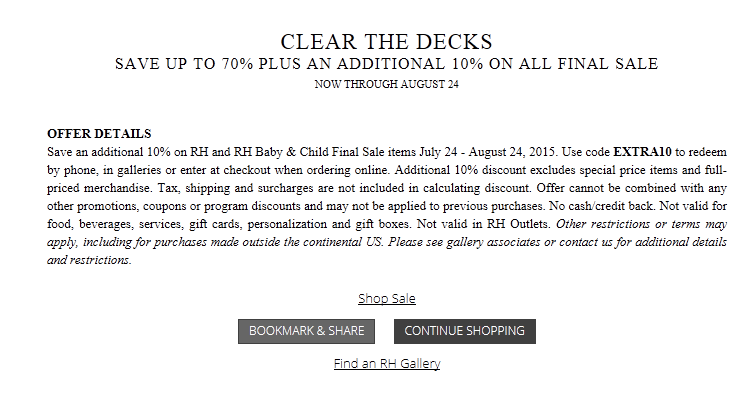Click the NOW THROUGH AUGUST 24 line
The height and width of the screenshot is (402, 752).
(387, 84)
